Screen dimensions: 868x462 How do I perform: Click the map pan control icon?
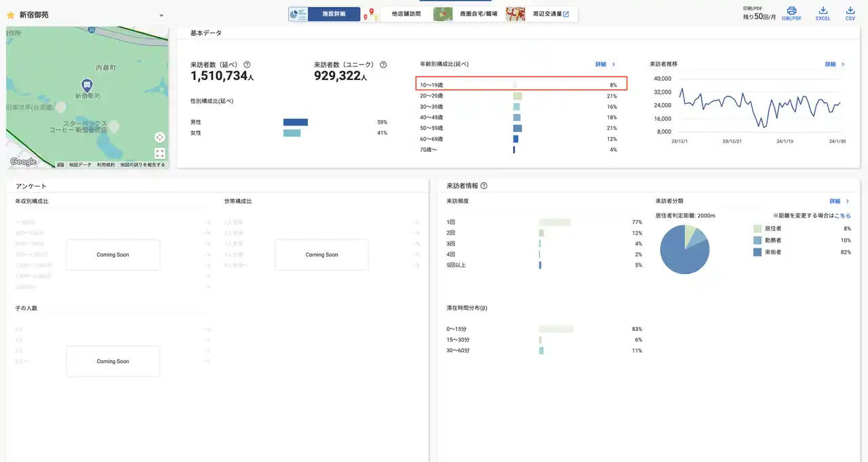(160, 137)
